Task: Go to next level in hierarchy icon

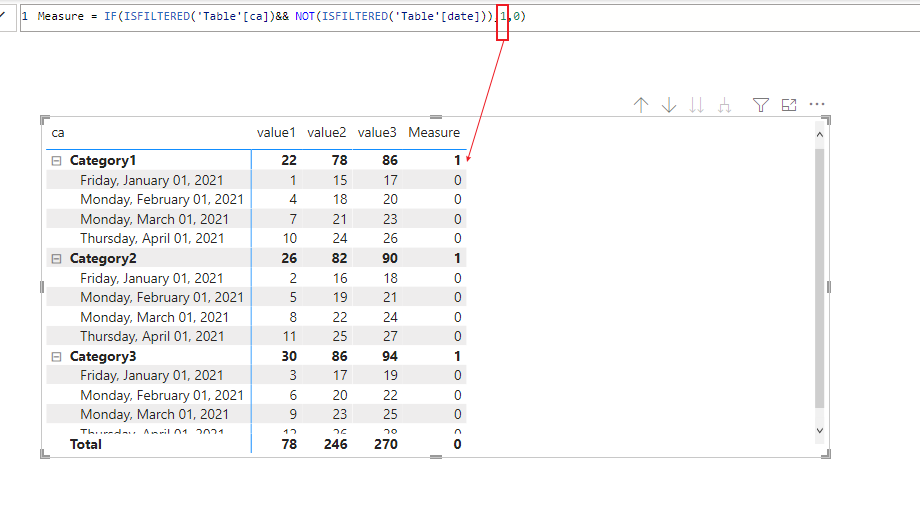Action: pyautogui.click(x=696, y=105)
